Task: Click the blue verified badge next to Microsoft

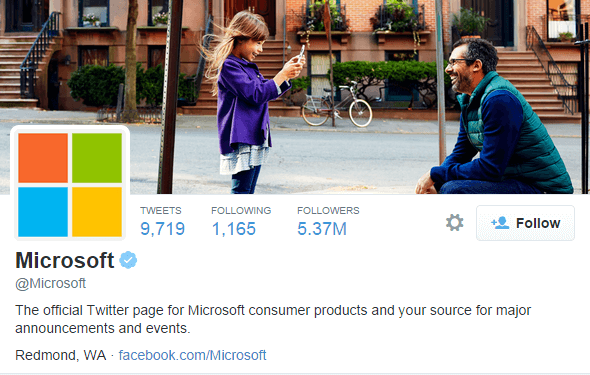Action: [128, 260]
